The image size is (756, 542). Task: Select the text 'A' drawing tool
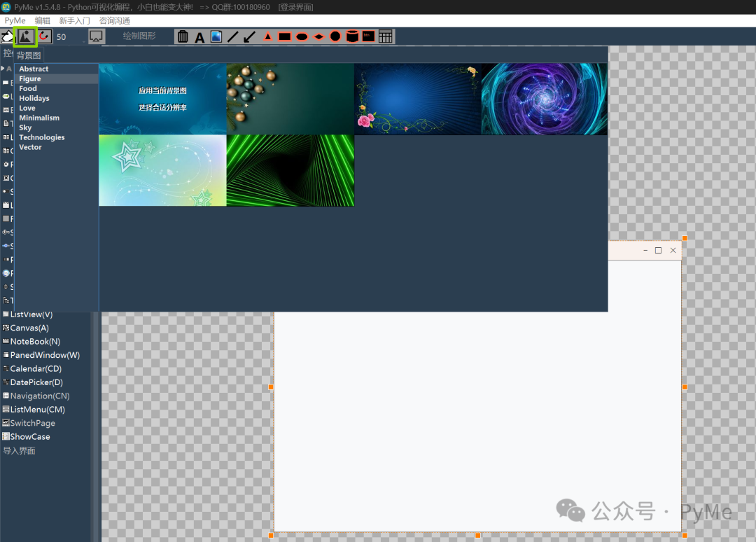(199, 37)
